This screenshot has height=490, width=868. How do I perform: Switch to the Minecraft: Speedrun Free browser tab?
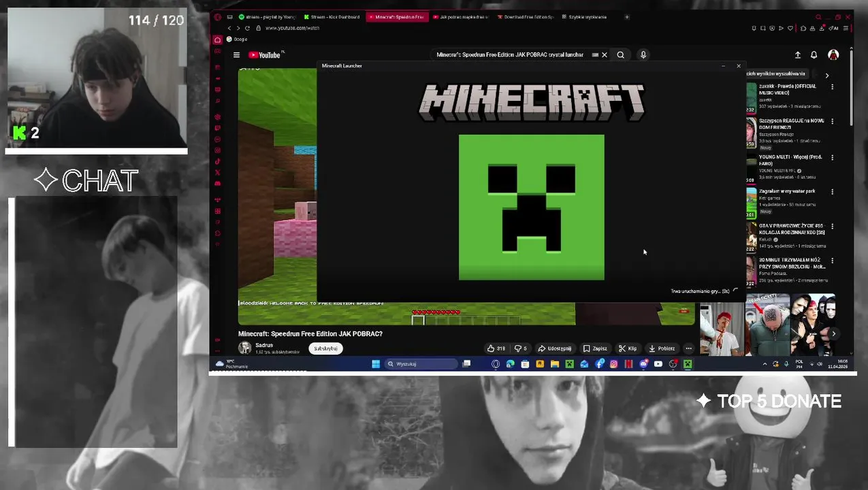[x=396, y=17]
